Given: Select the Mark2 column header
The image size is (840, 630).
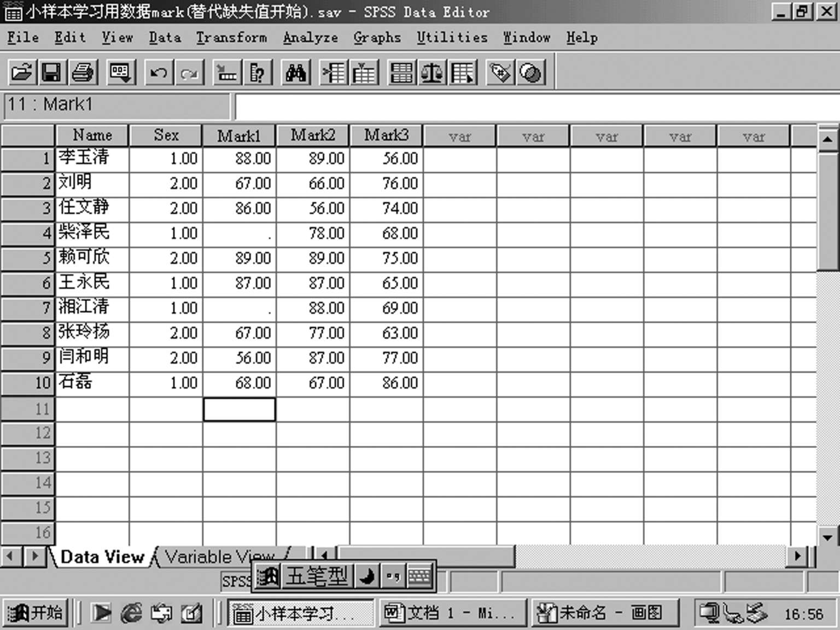Looking at the screenshot, I should click(x=313, y=135).
